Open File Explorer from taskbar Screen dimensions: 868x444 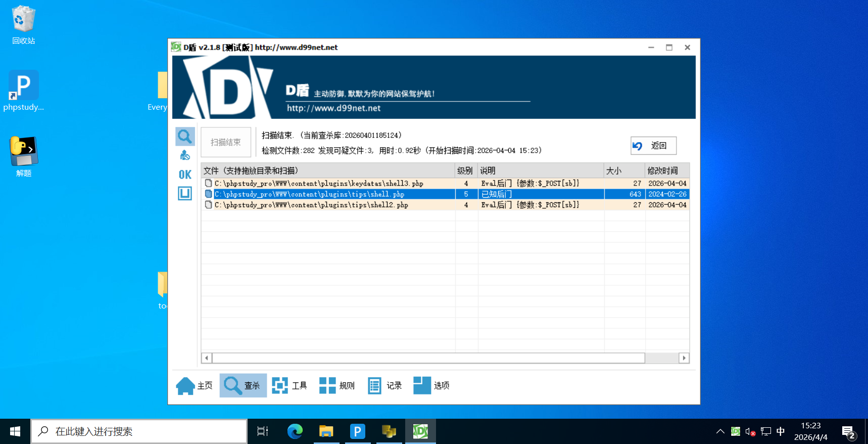click(x=326, y=431)
